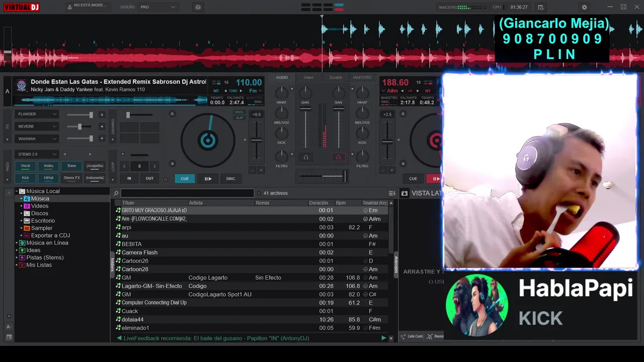Toggle the Kick stem pad

coord(25,178)
